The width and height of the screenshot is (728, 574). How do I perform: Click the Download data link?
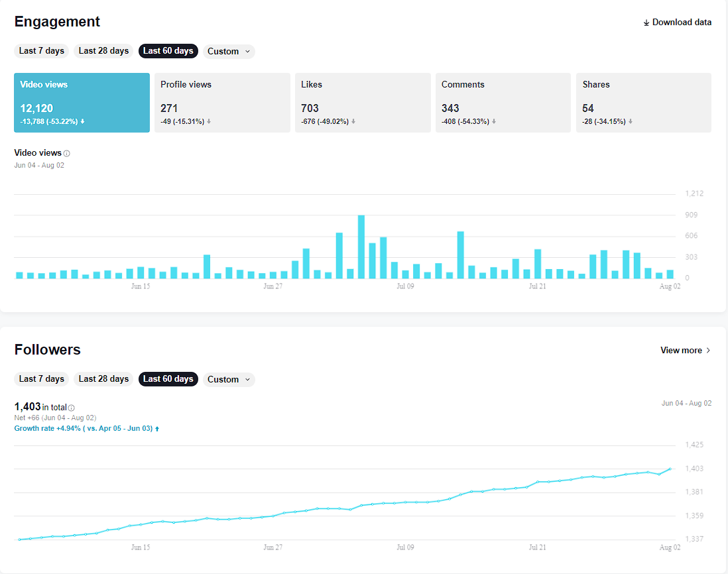pyautogui.click(x=678, y=23)
